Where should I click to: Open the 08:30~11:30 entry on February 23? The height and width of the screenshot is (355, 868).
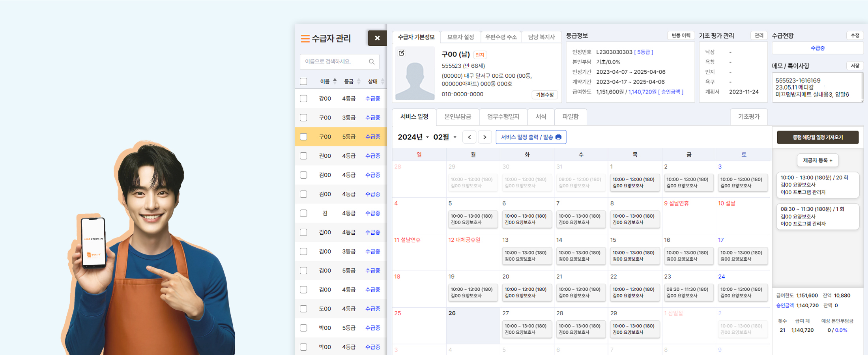click(x=689, y=293)
